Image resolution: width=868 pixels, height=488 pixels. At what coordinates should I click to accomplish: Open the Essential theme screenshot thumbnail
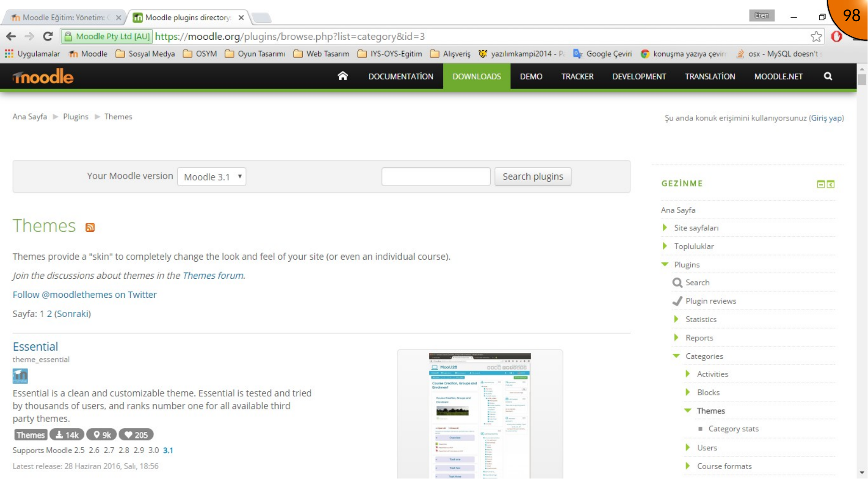(x=480, y=415)
